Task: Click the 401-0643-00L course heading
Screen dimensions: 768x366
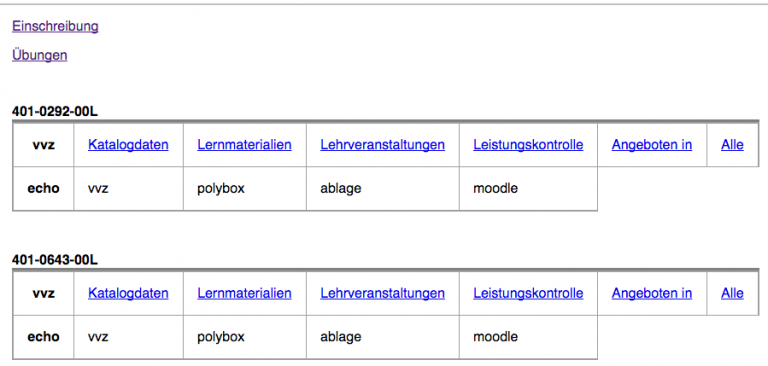Action: pos(55,260)
